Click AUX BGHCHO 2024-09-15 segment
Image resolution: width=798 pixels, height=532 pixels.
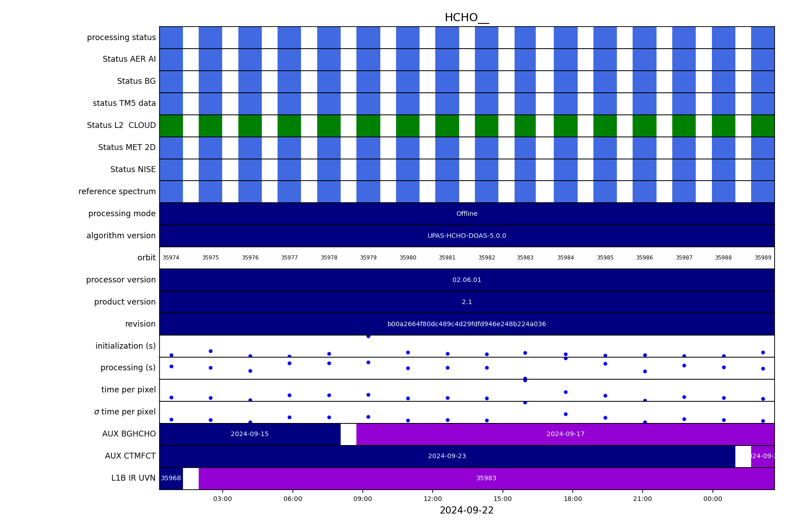(250, 434)
